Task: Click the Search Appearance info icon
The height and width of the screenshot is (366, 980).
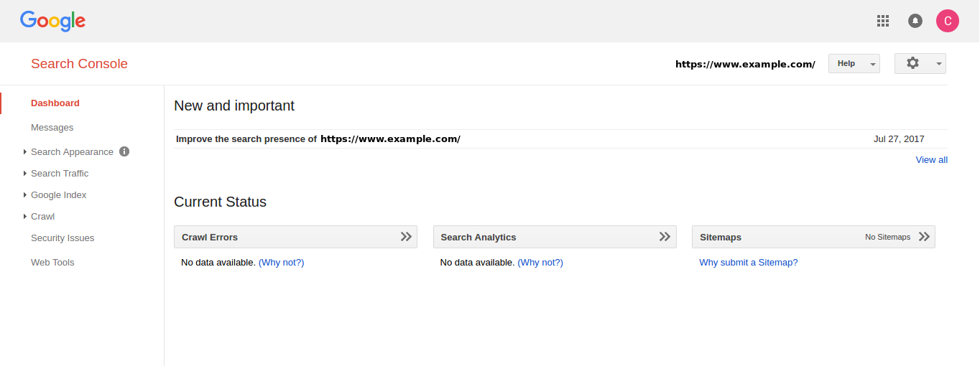Action: pyautogui.click(x=124, y=151)
